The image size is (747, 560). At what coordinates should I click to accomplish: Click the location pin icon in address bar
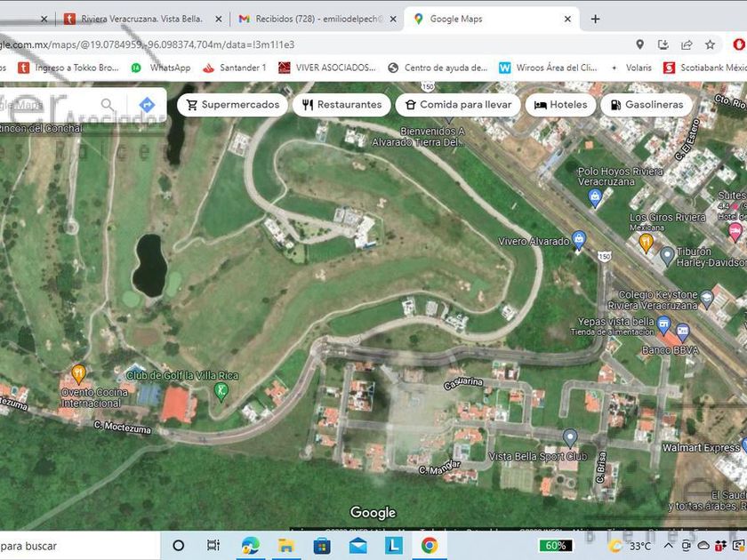pos(639,44)
